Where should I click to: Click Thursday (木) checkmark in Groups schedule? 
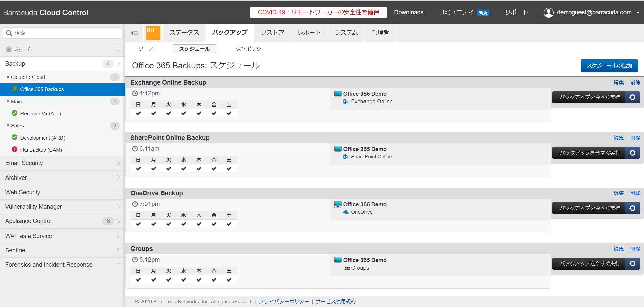pyautogui.click(x=199, y=280)
